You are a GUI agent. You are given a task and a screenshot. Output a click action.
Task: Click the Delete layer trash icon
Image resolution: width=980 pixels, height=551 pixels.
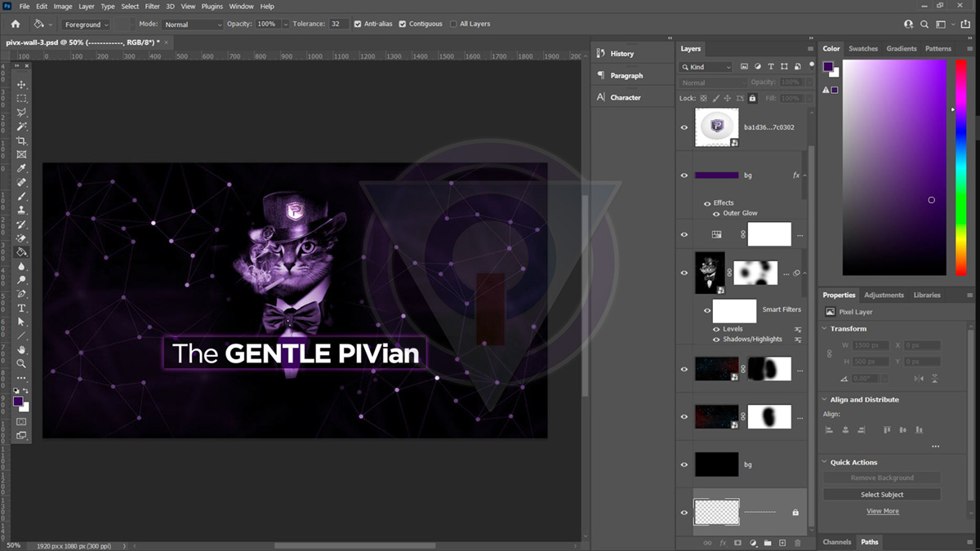tap(797, 542)
